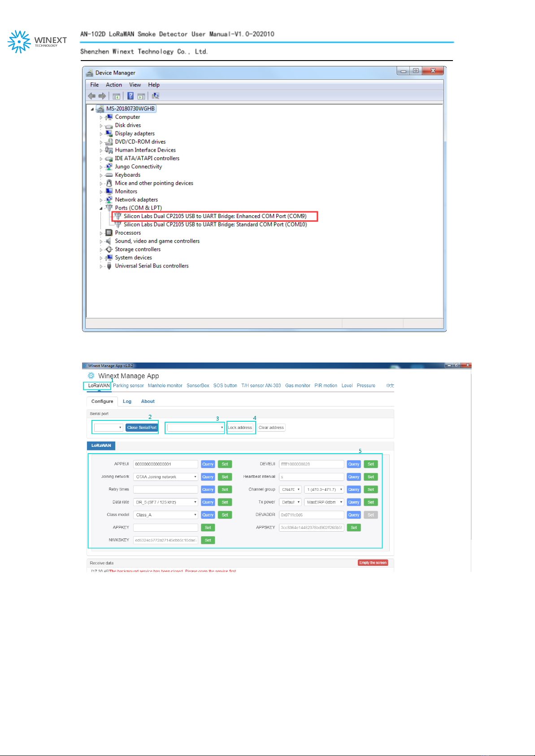This screenshot has width=535, height=756.
Task: Expand the Universal Serial Bus controllers node
Action: click(x=101, y=267)
